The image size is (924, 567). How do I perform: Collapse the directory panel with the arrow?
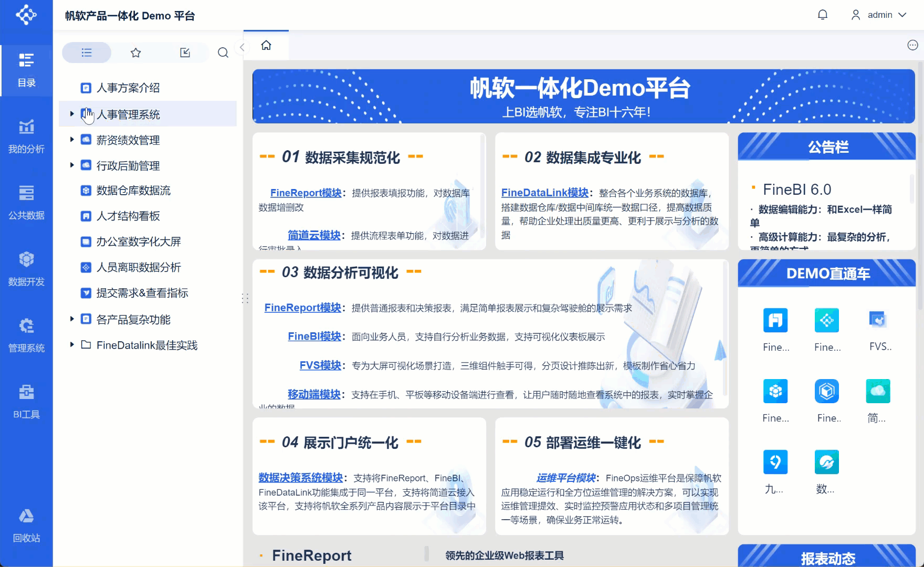242,47
